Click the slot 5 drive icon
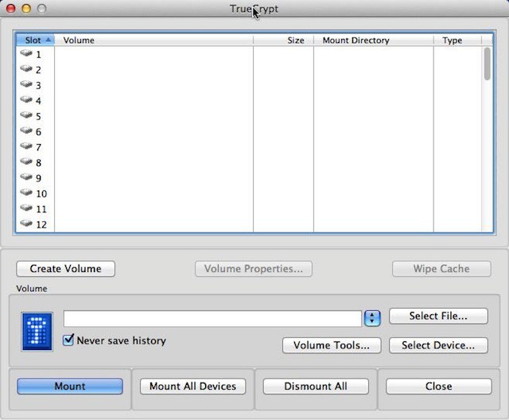The image size is (509, 420). pyautogui.click(x=26, y=116)
